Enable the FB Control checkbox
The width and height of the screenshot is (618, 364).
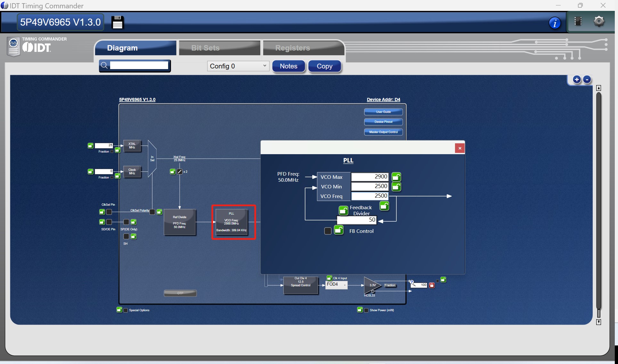[x=328, y=231]
